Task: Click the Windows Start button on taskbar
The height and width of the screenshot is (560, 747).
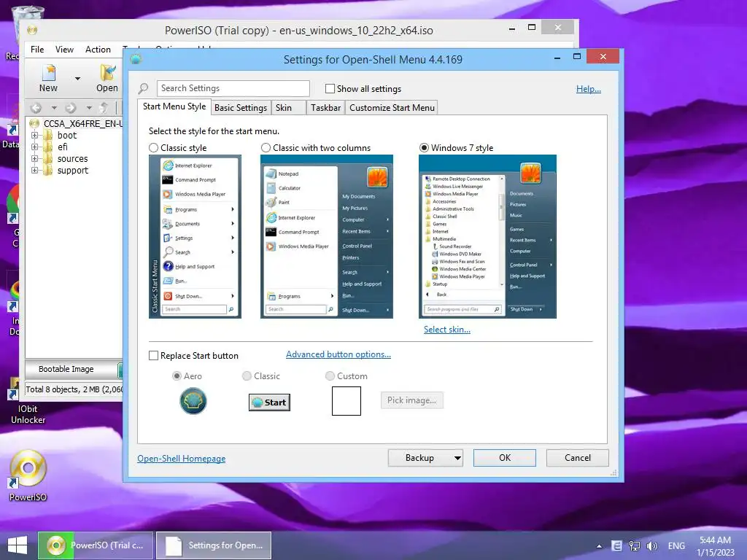Action: pyautogui.click(x=18, y=545)
